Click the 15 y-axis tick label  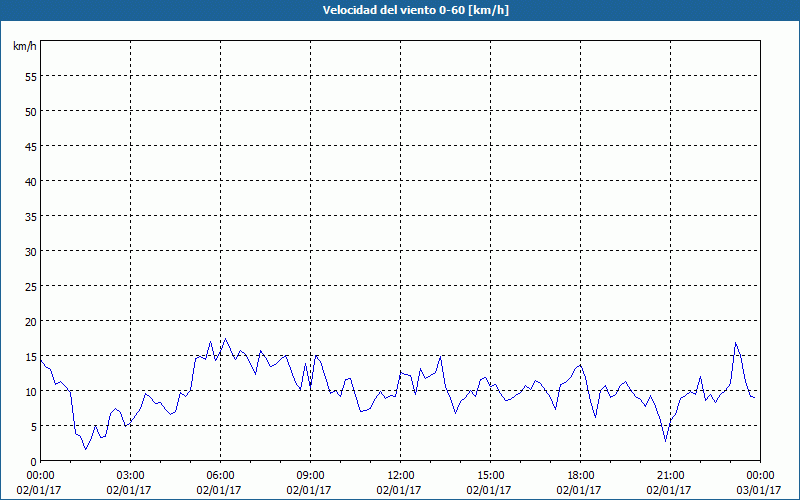point(31,356)
